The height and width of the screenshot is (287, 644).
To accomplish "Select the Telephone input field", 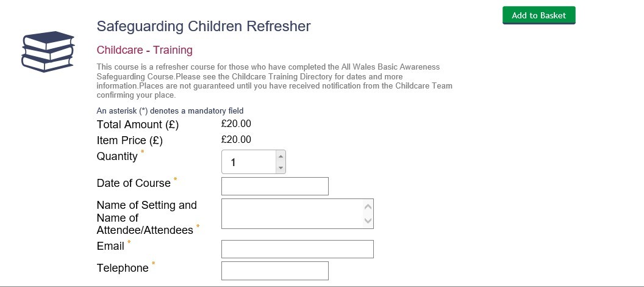I will pyautogui.click(x=274, y=271).
